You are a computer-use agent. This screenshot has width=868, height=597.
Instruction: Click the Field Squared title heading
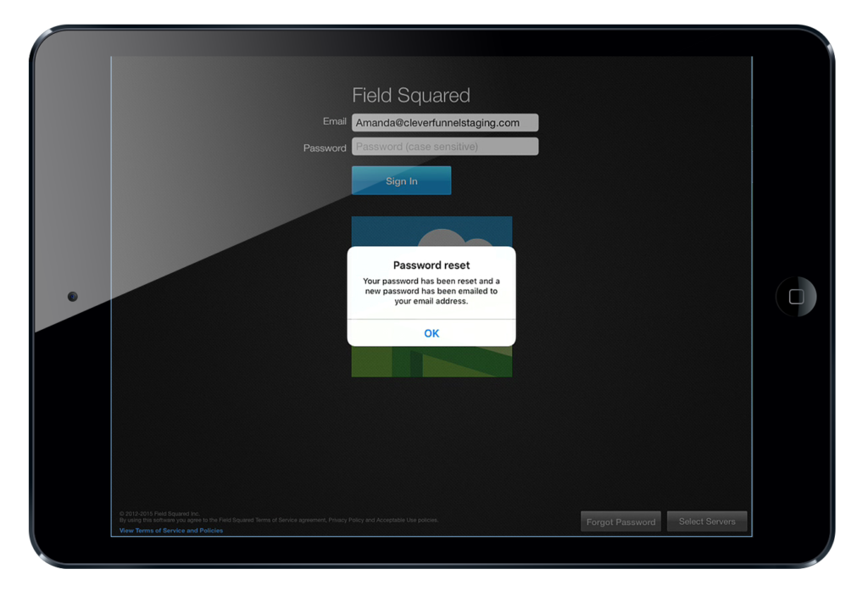[412, 95]
